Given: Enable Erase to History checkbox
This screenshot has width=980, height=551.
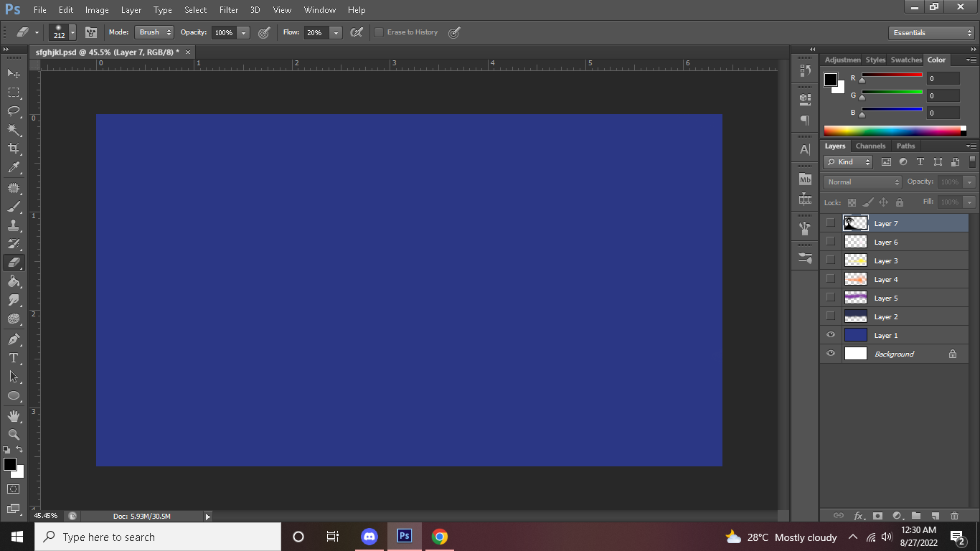Looking at the screenshot, I should (379, 32).
